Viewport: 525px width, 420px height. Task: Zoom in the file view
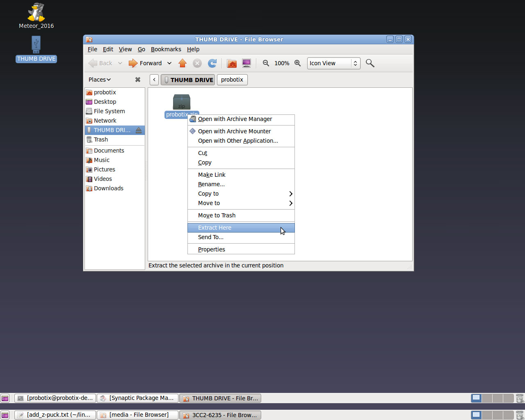[x=298, y=63]
